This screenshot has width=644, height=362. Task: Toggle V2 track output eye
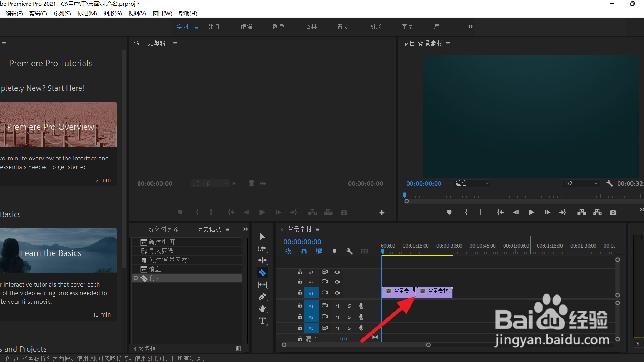pos(337,282)
